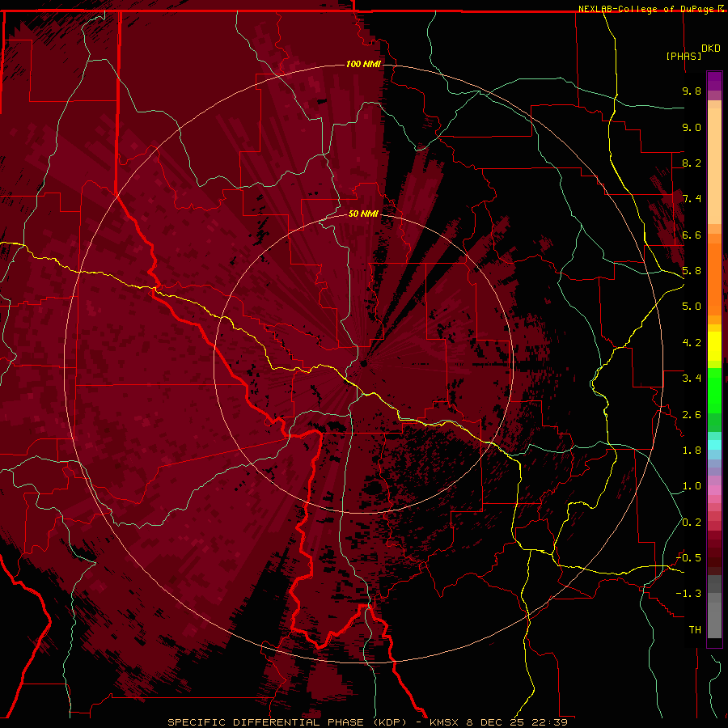Screen dimensions: 728x728
Task: Click the orange band of the color bar
Action: tap(714, 278)
